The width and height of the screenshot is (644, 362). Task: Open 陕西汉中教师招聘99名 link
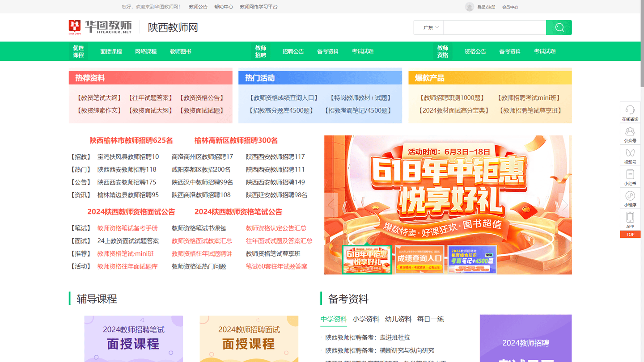203,182
